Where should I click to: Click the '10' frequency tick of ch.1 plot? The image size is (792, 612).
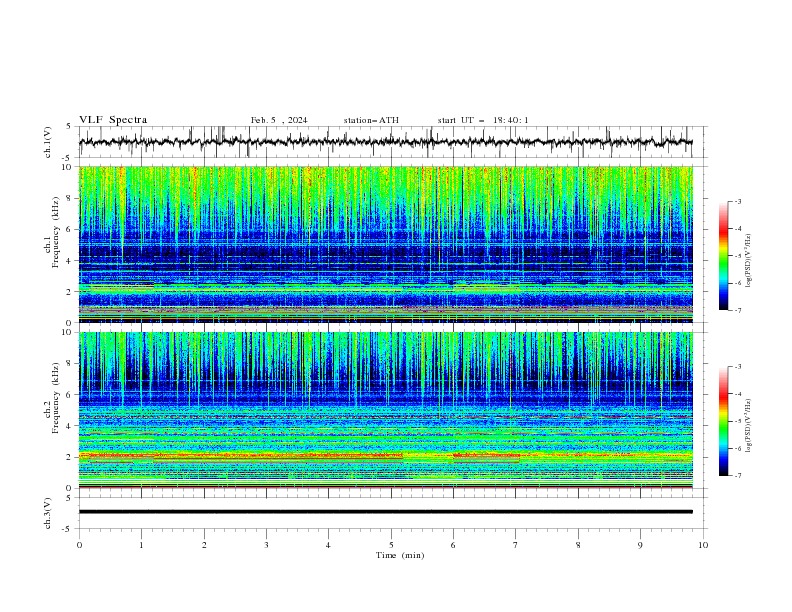pos(69,167)
